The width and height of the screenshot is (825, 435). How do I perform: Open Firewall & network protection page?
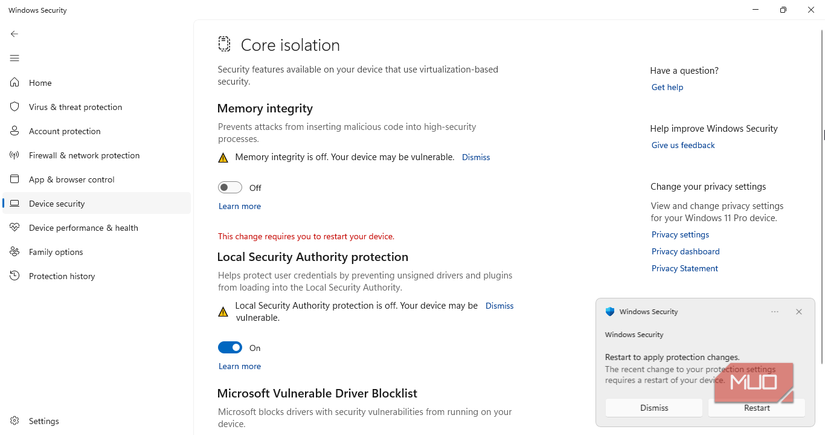pos(97,155)
